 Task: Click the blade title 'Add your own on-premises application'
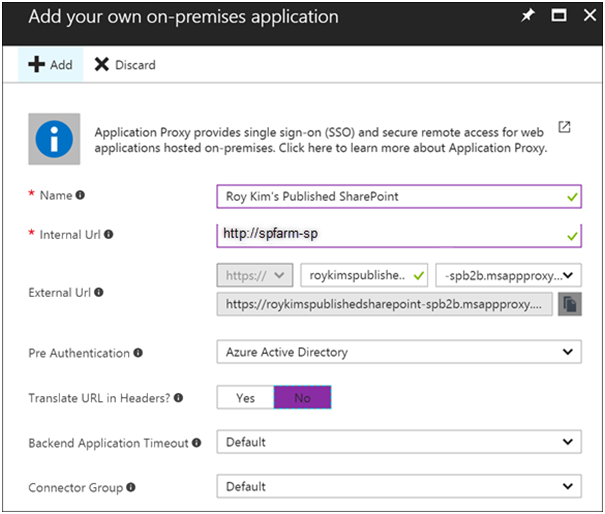183,17
